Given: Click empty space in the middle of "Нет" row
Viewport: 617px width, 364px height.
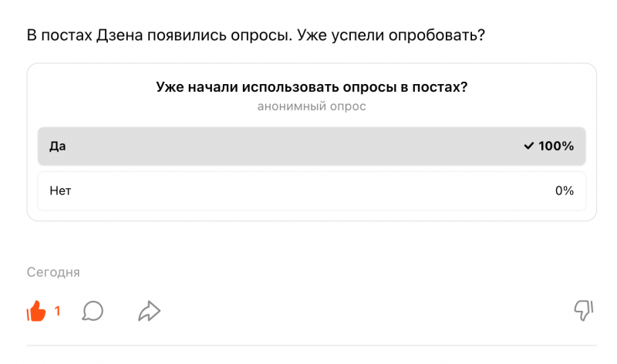Looking at the screenshot, I should coord(308,190).
